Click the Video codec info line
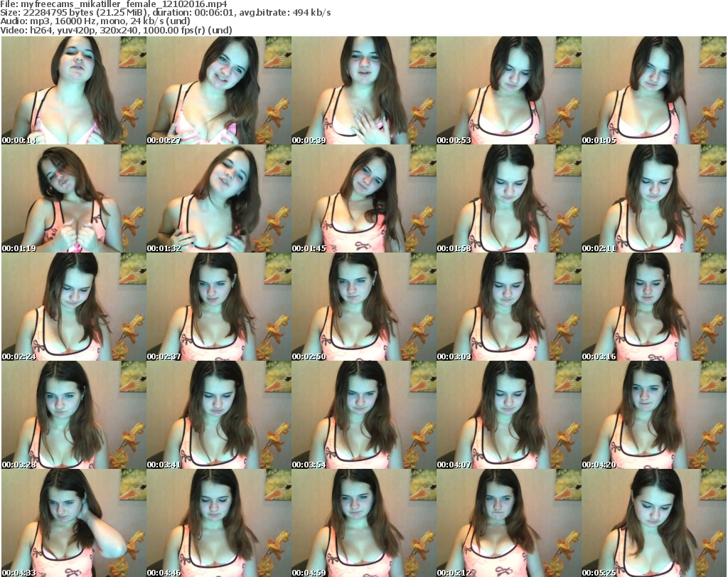The image size is (728, 577). coord(116,30)
